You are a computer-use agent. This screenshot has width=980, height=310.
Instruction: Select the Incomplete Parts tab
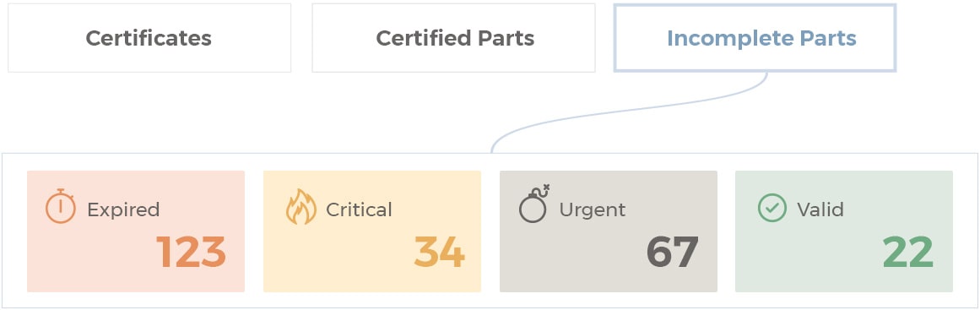click(x=755, y=38)
